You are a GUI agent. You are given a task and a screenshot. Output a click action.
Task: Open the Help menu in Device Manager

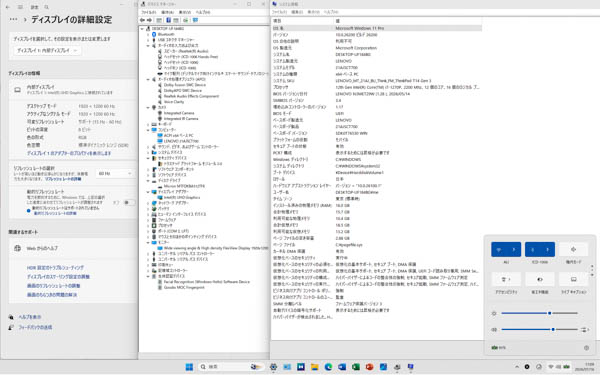[203, 12]
